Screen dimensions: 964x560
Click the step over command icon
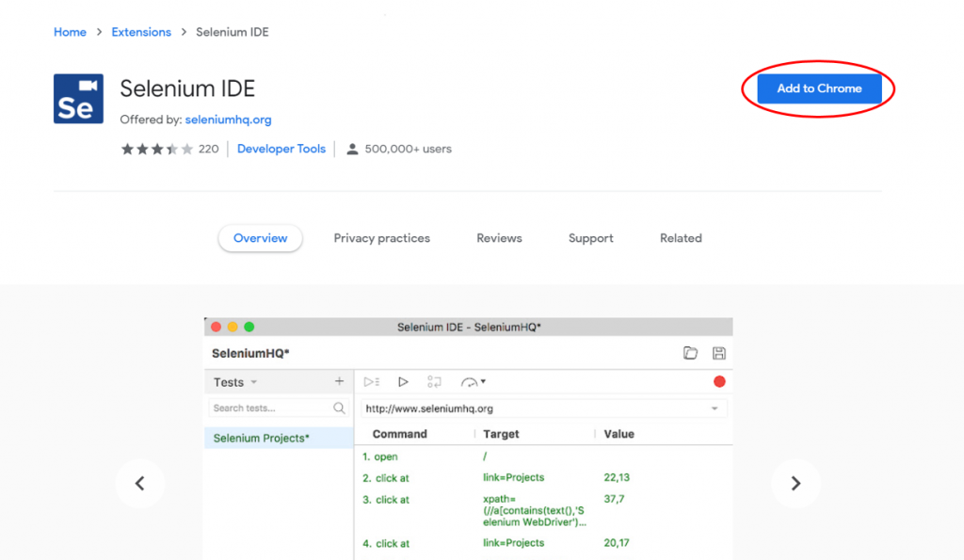pyautogui.click(x=434, y=382)
